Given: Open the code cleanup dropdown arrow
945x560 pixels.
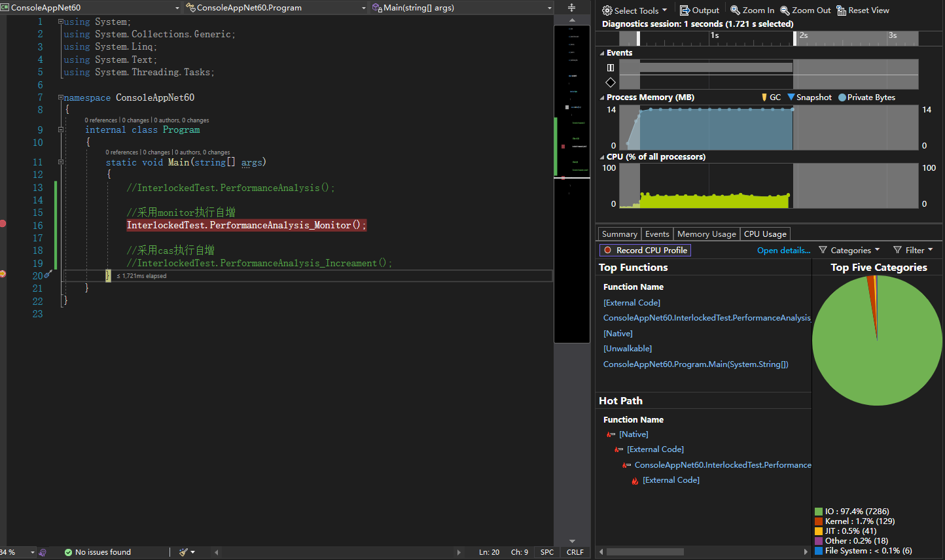Looking at the screenshot, I should (x=192, y=552).
